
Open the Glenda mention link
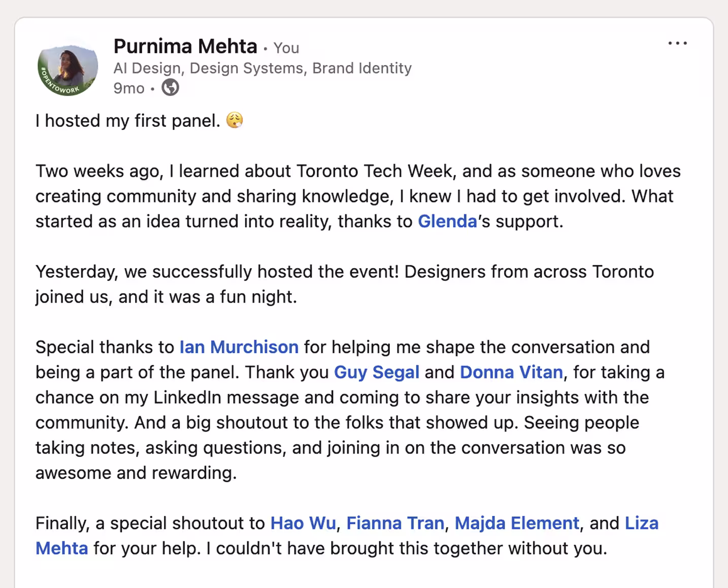[x=447, y=221]
